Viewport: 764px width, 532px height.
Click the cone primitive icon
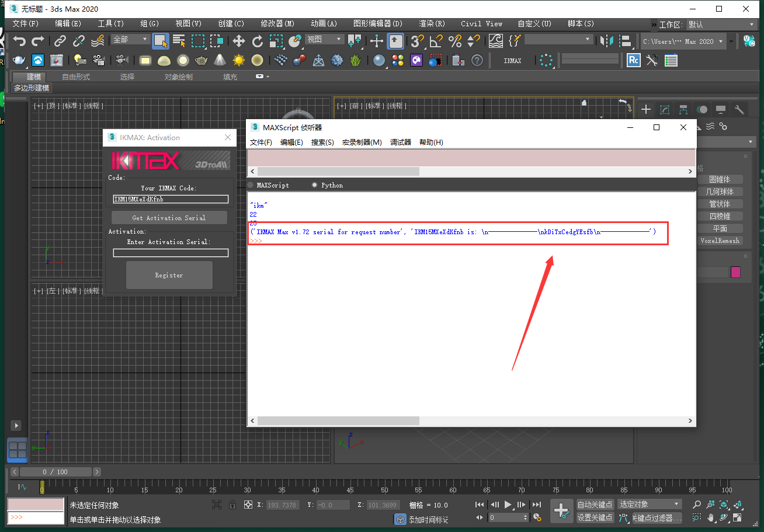click(x=220, y=60)
